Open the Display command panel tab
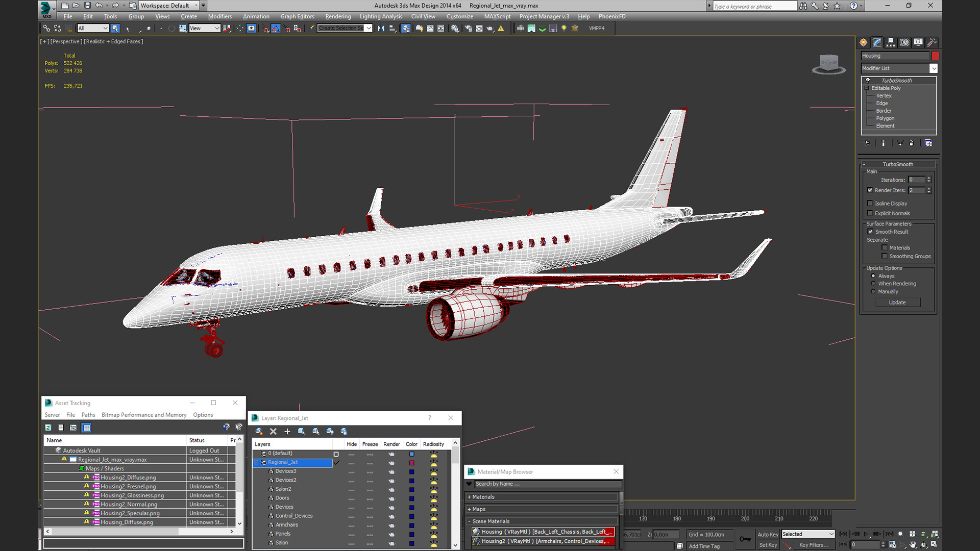Viewport: 980px width, 551px height. 918,42
